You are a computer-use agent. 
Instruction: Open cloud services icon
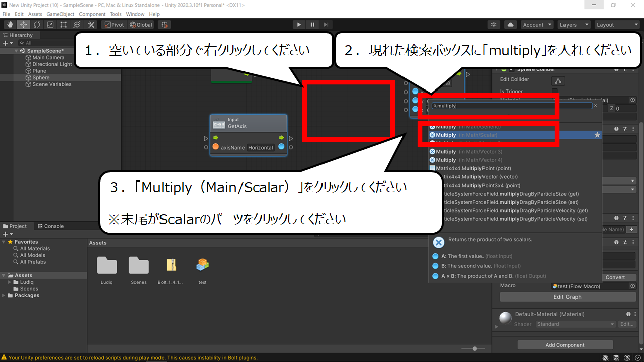click(511, 24)
